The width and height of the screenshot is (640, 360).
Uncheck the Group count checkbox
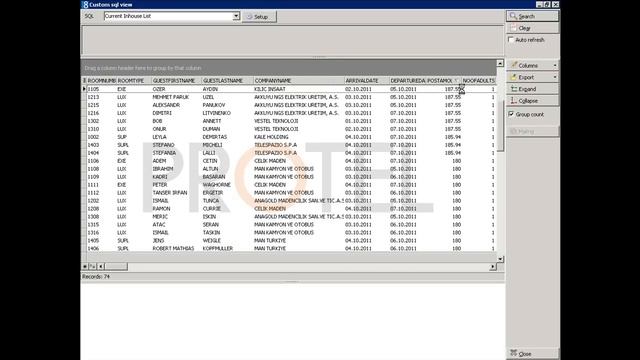pyautogui.click(x=511, y=114)
